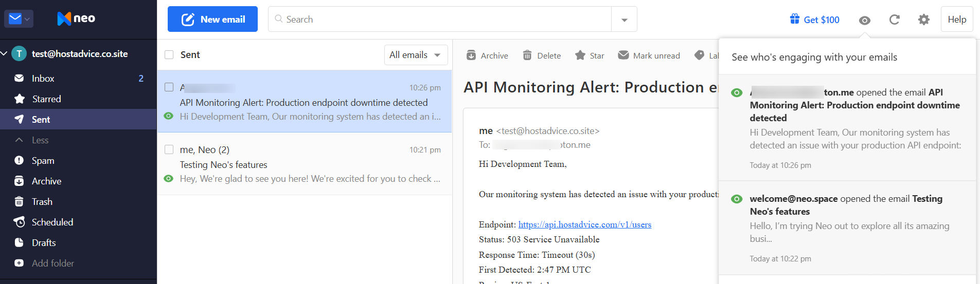The image size is (980, 284).
Task: Check the API Monitoring Alert email checkbox
Action: (x=169, y=87)
